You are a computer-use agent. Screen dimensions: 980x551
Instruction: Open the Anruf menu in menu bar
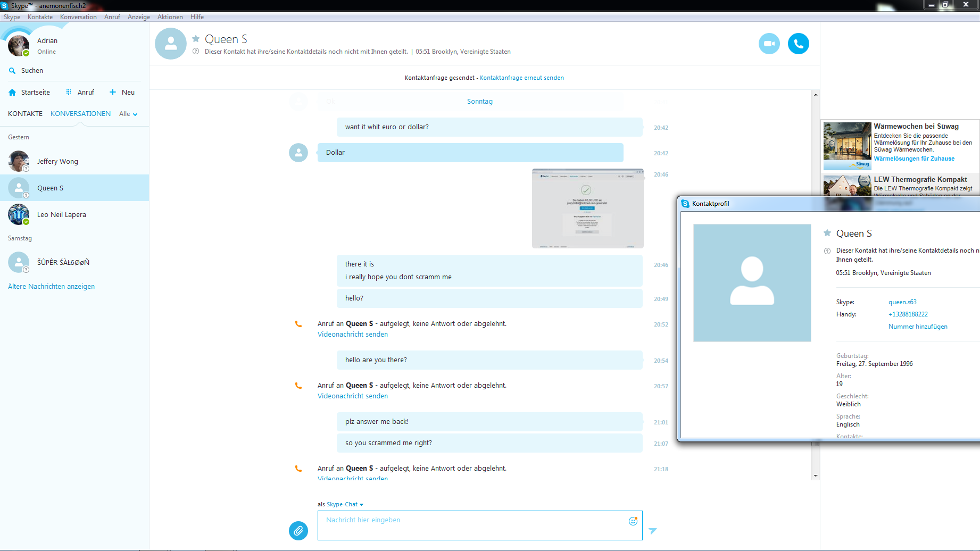tap(112, 17)
